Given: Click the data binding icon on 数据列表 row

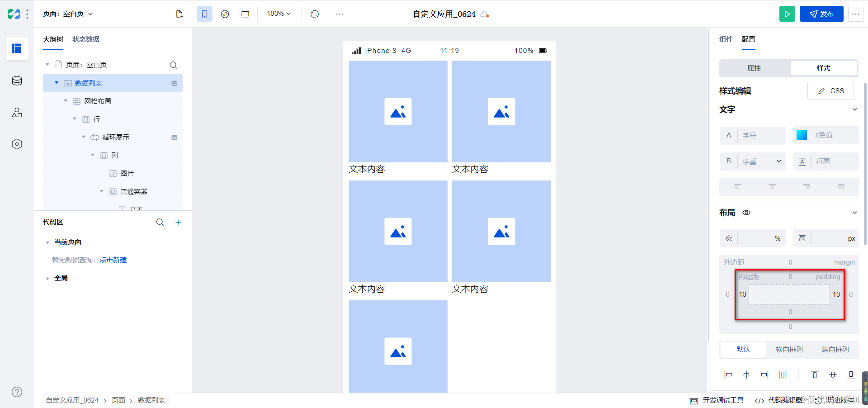Looking at the screenshot, I should click(x=174, y=83).
